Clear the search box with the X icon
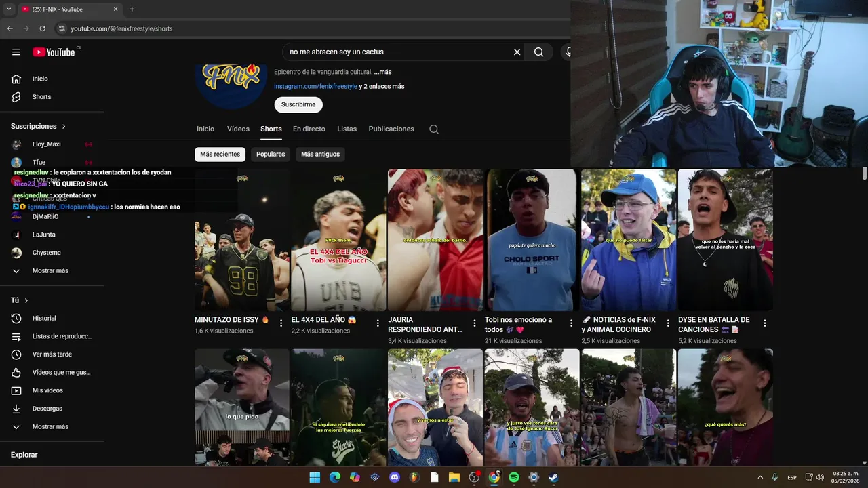The height and width of the screenshot is (488, 868). [517, 52]
